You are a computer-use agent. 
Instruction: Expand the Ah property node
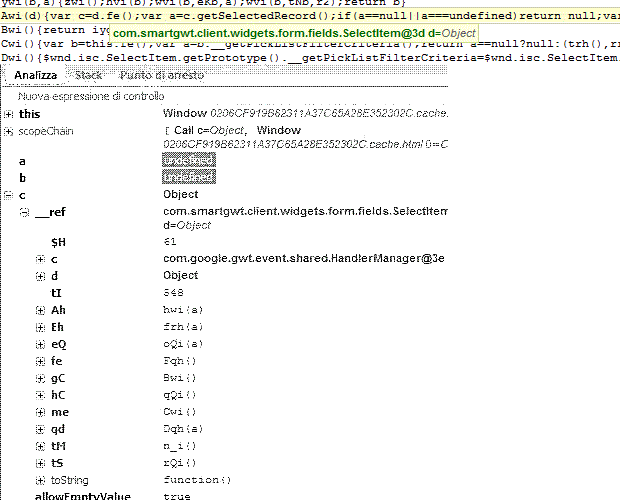tap(41, 310)
